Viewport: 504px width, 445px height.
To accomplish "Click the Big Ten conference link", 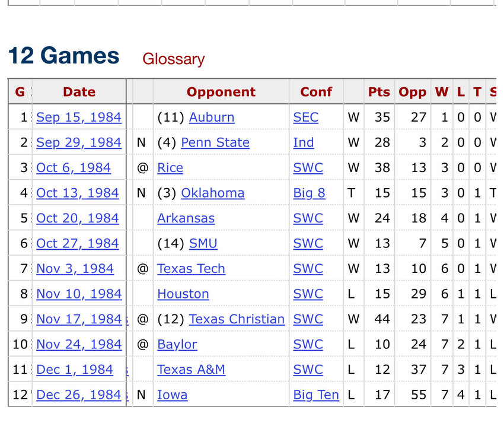I will [x=316, y=395].
